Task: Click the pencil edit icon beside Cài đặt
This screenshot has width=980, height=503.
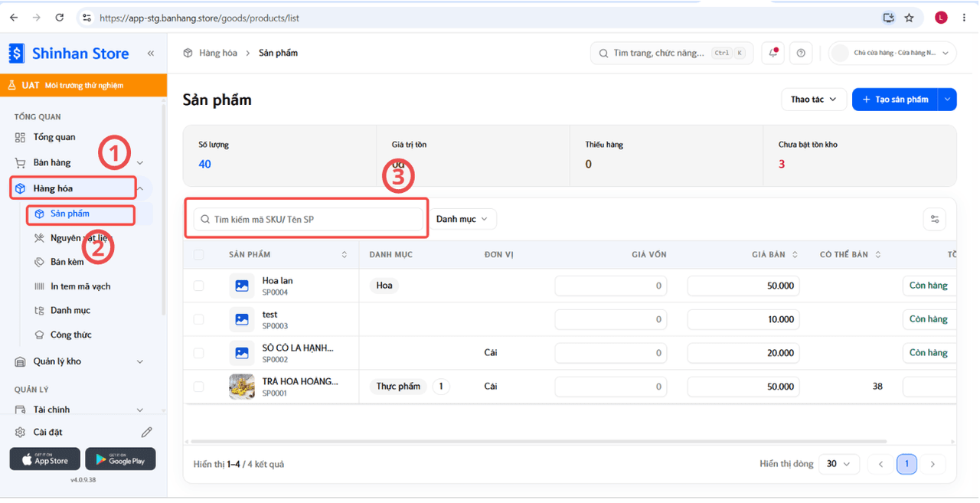Action: 147,433
